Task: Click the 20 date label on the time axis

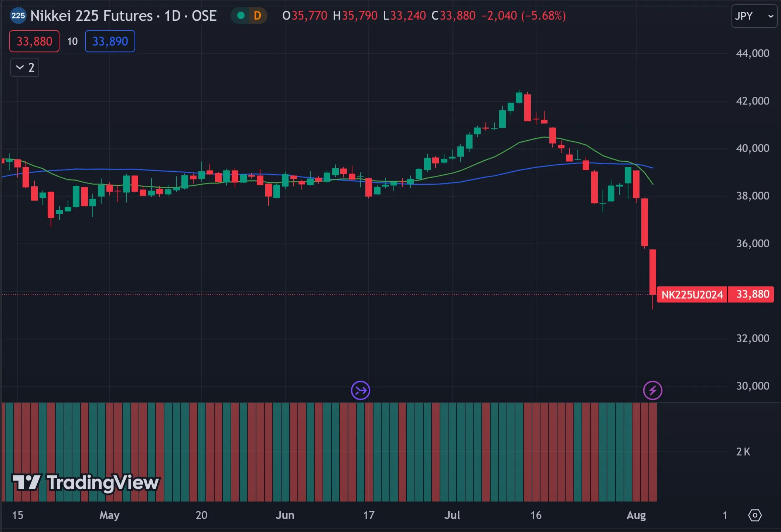Action: point(201,515)
